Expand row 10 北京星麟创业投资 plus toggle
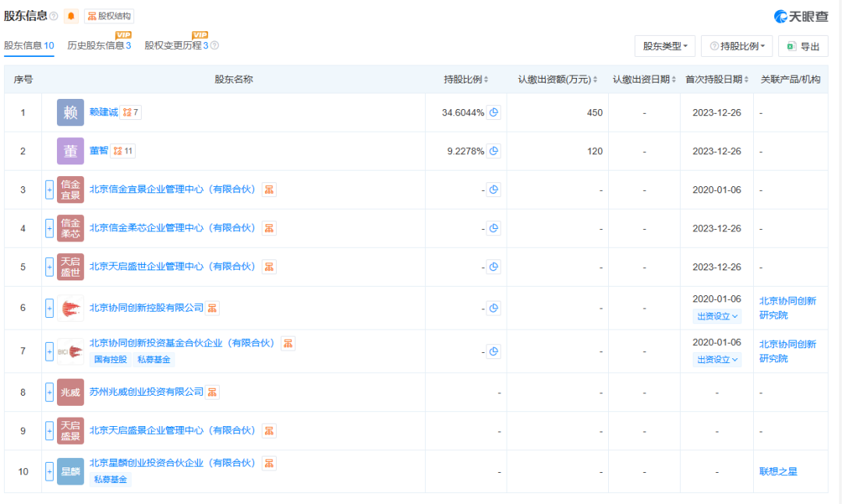Screen dimensions: 842x504 point(49,471)
